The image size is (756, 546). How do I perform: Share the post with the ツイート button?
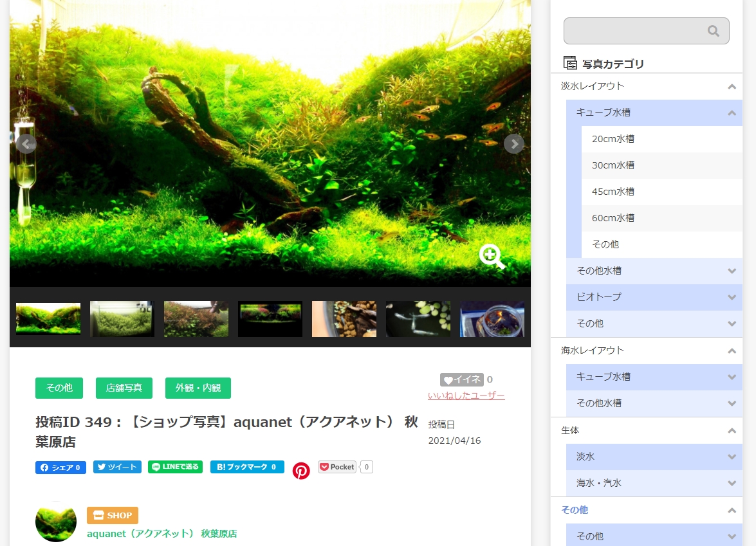[x=116, y=466]
